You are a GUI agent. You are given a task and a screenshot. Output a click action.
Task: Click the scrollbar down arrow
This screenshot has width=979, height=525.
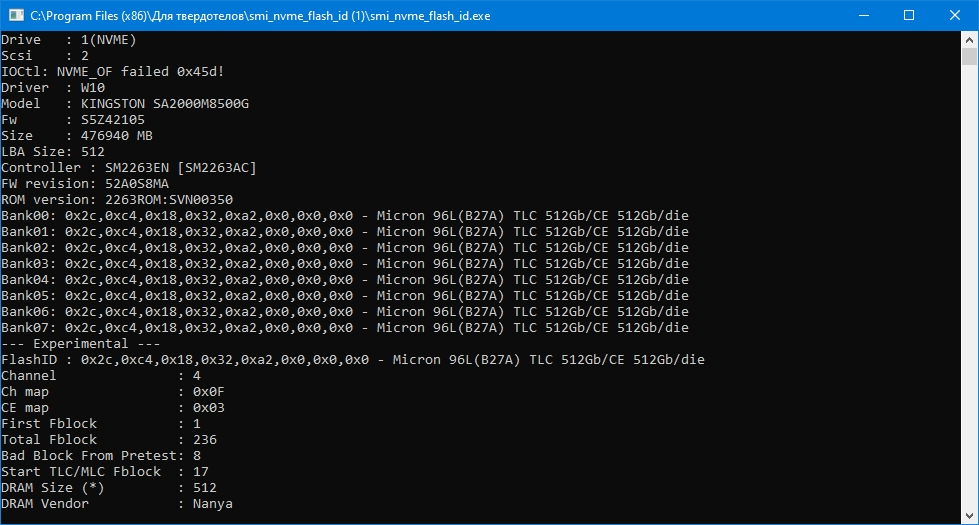969,516
